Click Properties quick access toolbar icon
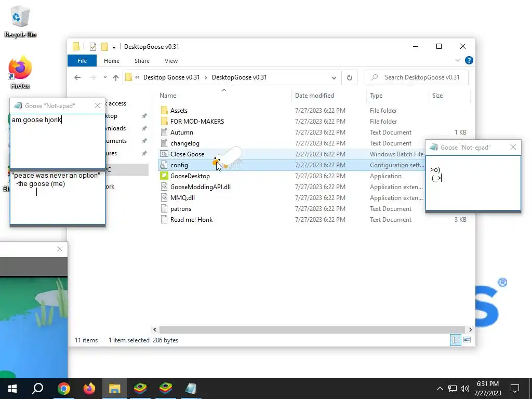The image size is (532, 399). (93, 46)
